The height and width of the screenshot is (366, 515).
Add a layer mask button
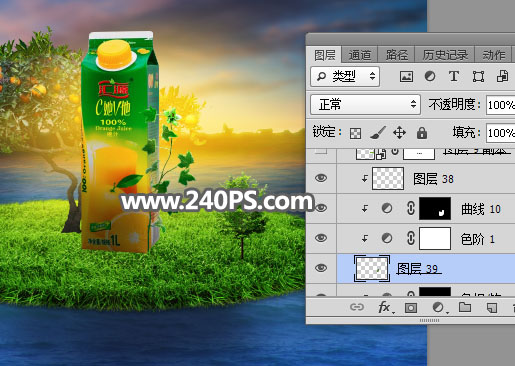[411, 307]
